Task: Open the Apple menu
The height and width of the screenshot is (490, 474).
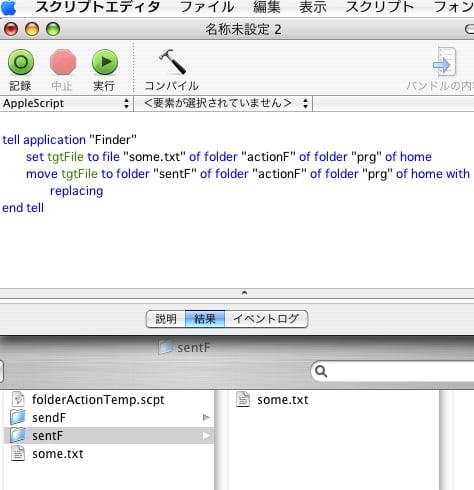Action: 9,7
